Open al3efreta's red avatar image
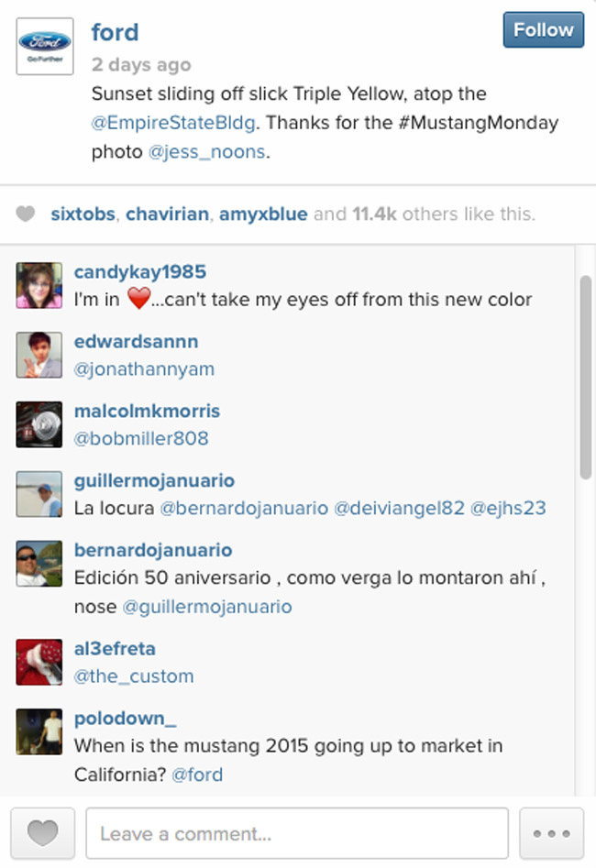Viewport: 596px width, 868px height. (x=39, y=662)
